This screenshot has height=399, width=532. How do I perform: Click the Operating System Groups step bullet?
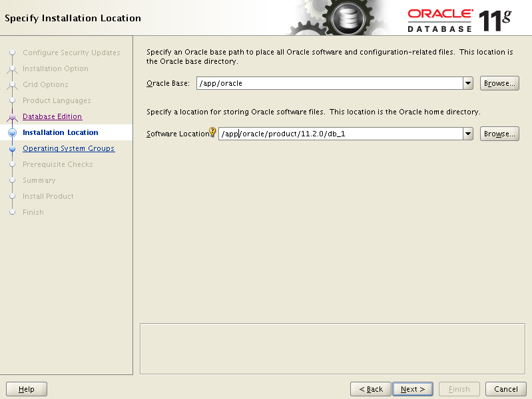pyautogui.click(x=12, y=148)
